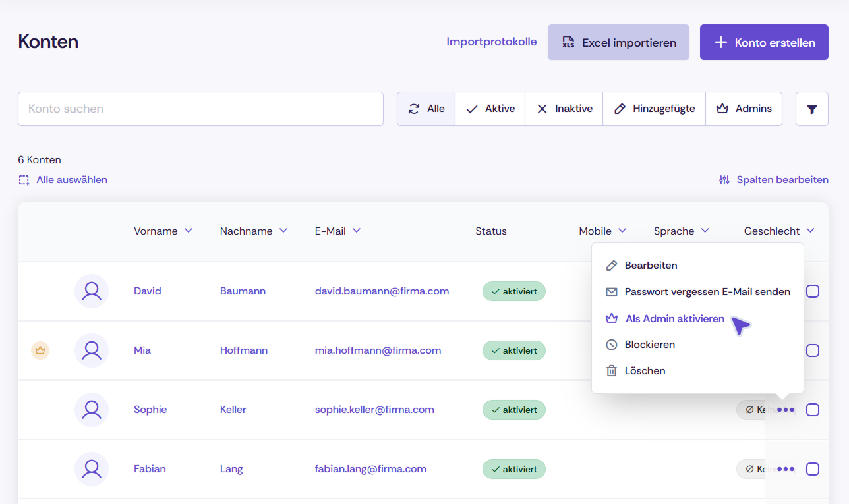
Task: Expand the E-Mail column dropdown
Action: (x=357, y=231)
